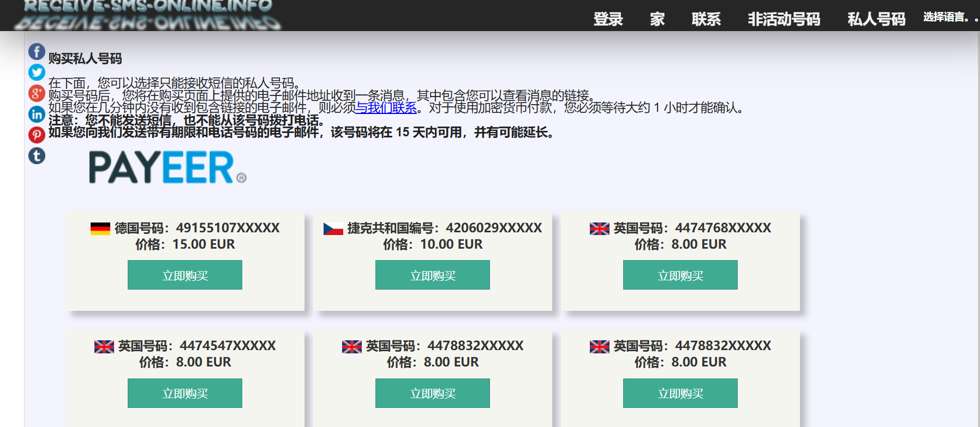The height and width of the screenshot is (427, 980).
Task: Open the 选择语言 language selector
Action: point(950,17)
